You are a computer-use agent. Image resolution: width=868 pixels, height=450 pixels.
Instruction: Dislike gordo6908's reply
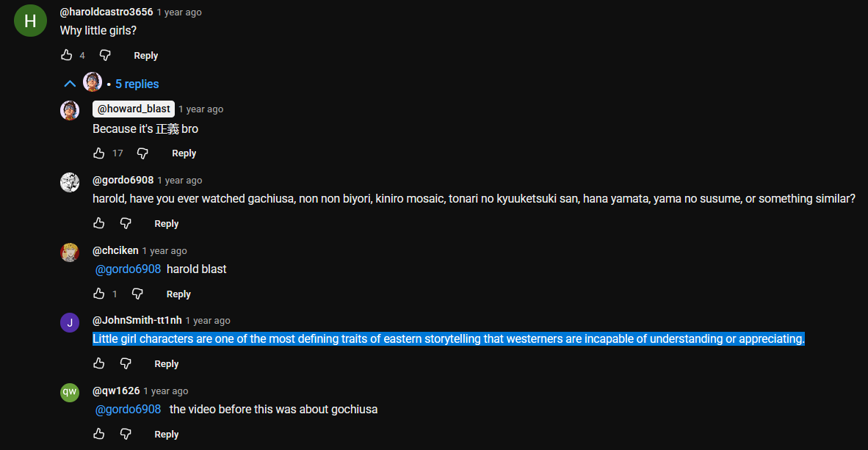pyautogui.click(x=126, y=224)
